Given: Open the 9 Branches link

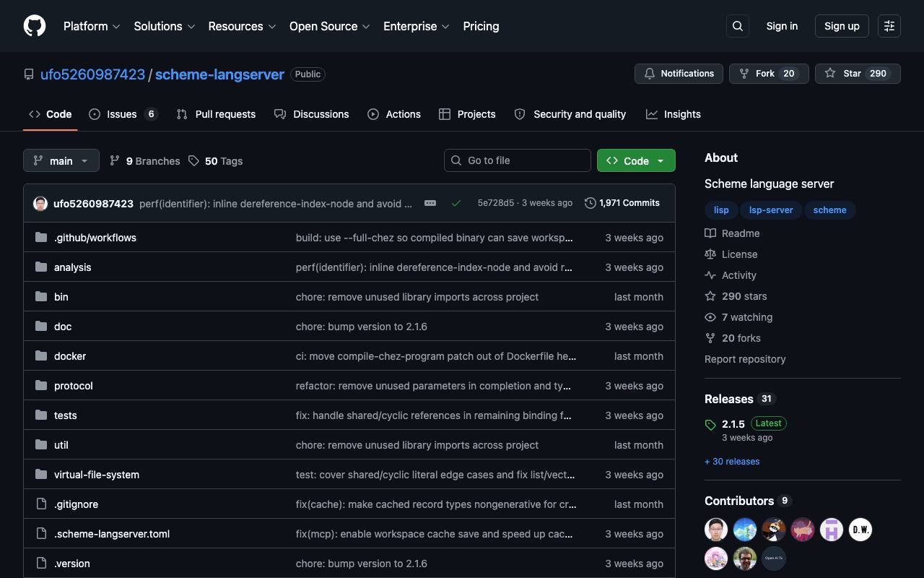Looking at the screenshot, I should [x=145, y=161].
